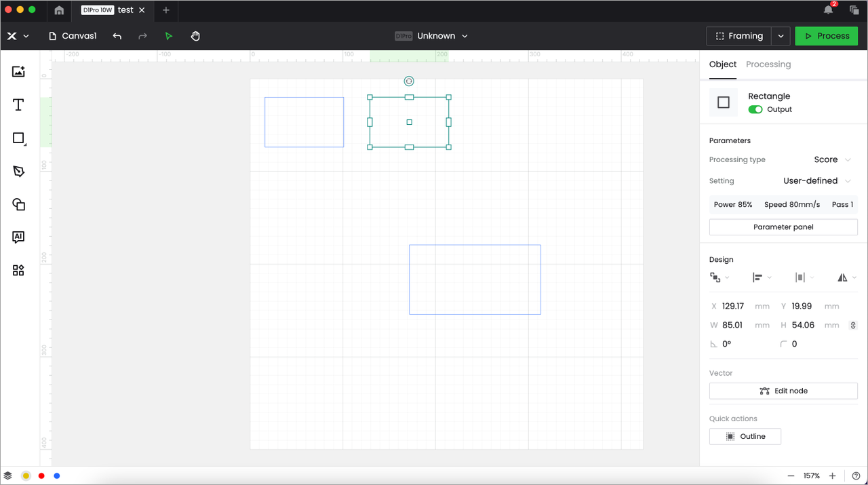Open the flip mirror dropdown in Design
868x485 pixels.
[x=847, y=277]
